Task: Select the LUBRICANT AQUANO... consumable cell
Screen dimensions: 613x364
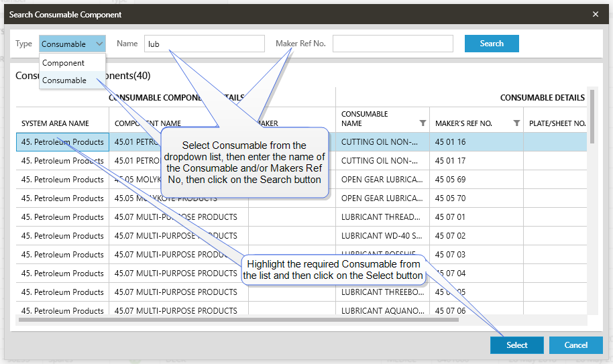Action: point(382,309)
